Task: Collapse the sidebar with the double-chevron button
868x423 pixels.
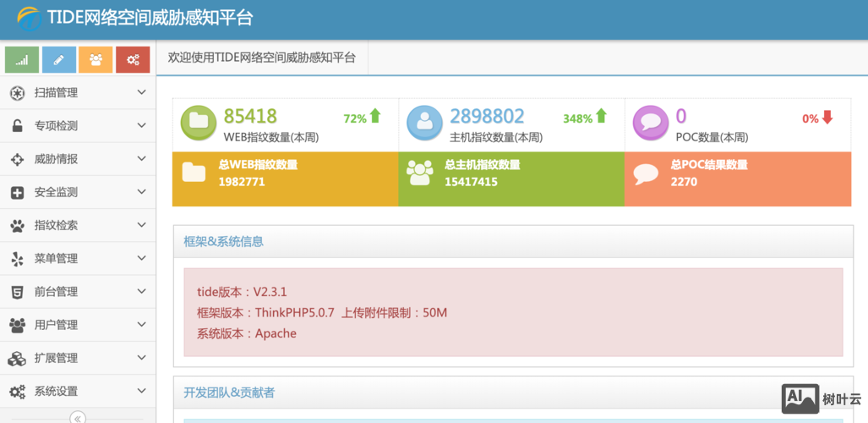Action: tap(78, 417)
